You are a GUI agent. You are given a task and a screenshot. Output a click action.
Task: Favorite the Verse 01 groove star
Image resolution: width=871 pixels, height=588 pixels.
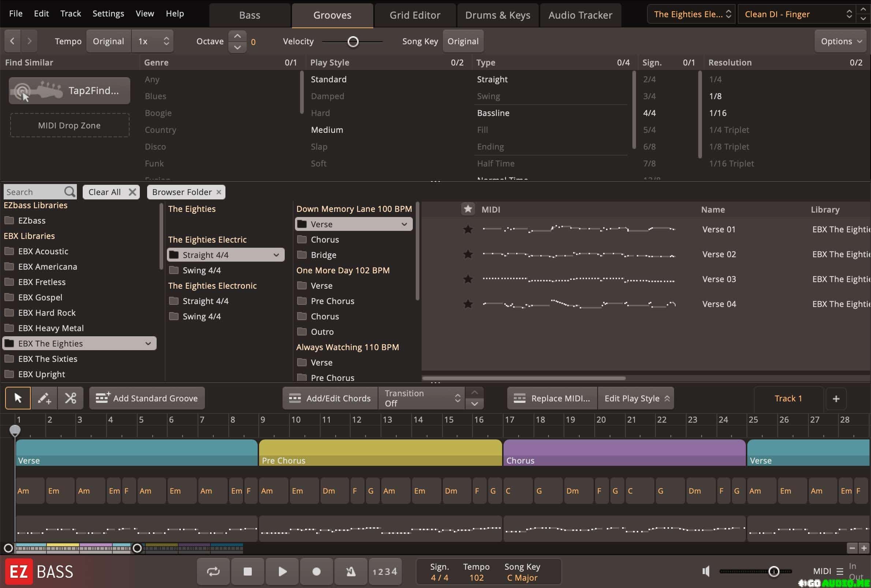click(x=468, y=229)
